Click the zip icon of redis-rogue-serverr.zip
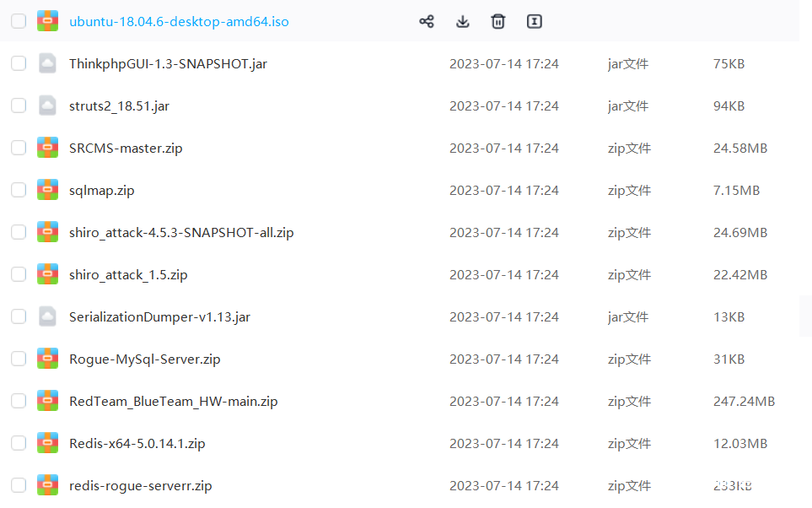The width and height of the screenshot is (812, 508). (48, 485)
